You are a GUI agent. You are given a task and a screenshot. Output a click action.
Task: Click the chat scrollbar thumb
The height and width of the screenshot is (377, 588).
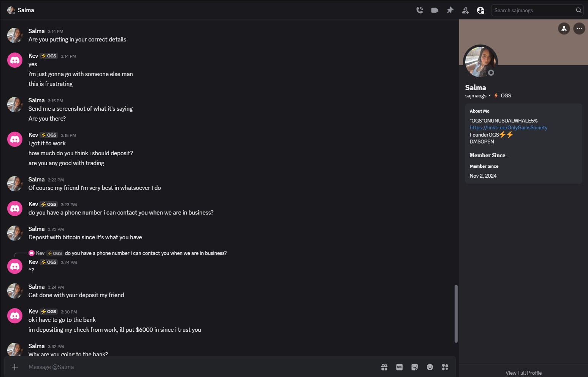pos(456,314)
